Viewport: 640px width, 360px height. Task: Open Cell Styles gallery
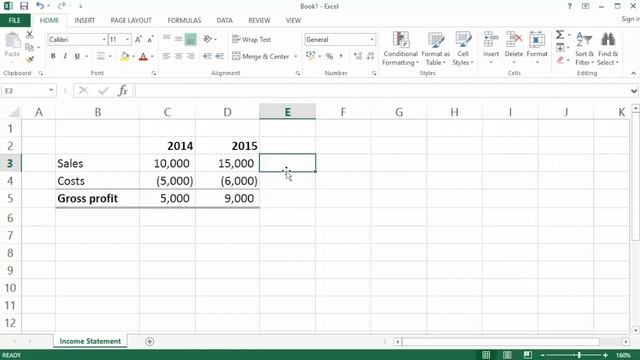pyautogui.click(x=463, y=49)
